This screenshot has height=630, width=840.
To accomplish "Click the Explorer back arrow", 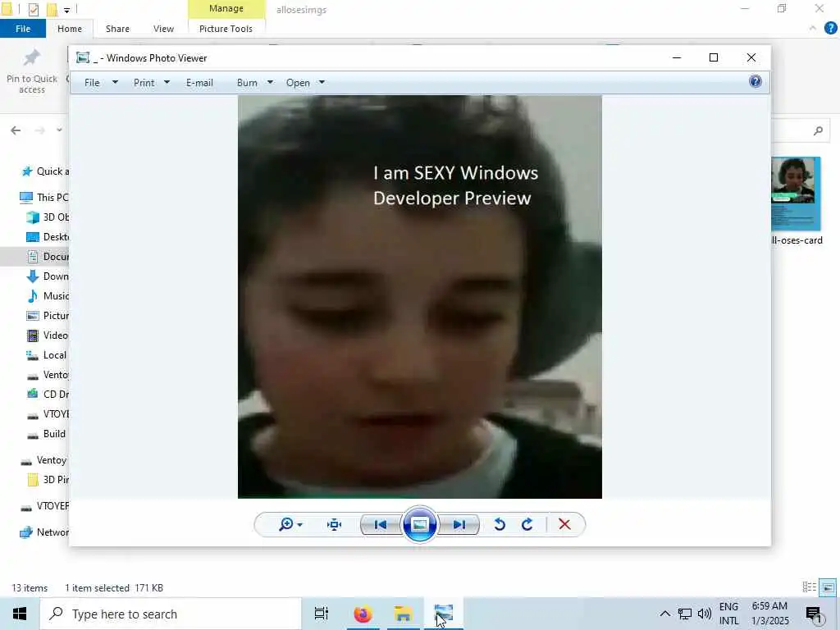I will pyautogui.click(x=16, y=130).
